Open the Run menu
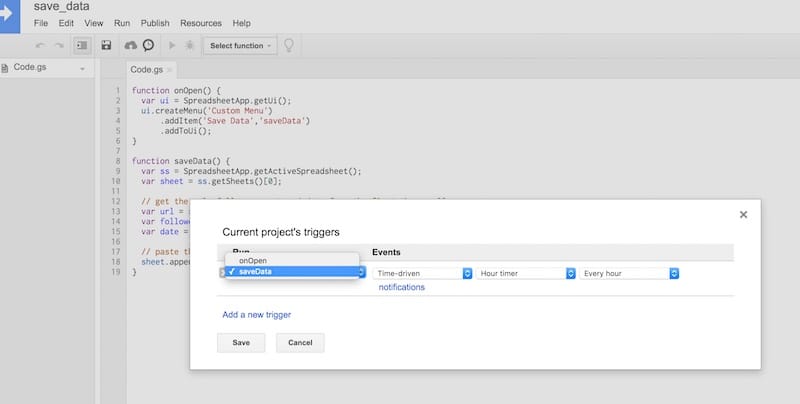 coord(122,23)
